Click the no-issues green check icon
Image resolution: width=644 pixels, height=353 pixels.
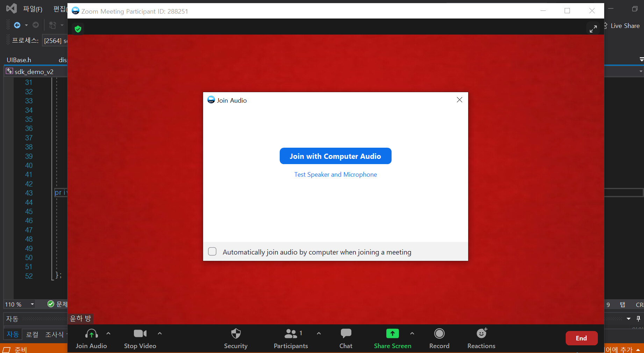pos(51,304)
